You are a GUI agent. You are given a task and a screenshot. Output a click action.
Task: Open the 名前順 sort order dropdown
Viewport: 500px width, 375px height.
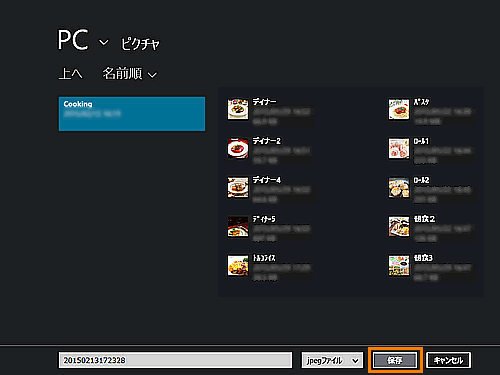click(129, 74)
